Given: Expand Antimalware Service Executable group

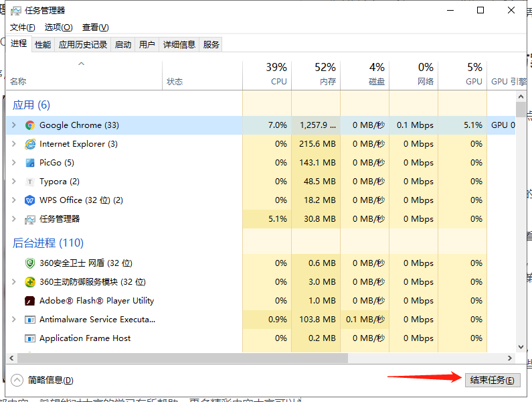Looking at the screenshot, I should coord(14,319).
